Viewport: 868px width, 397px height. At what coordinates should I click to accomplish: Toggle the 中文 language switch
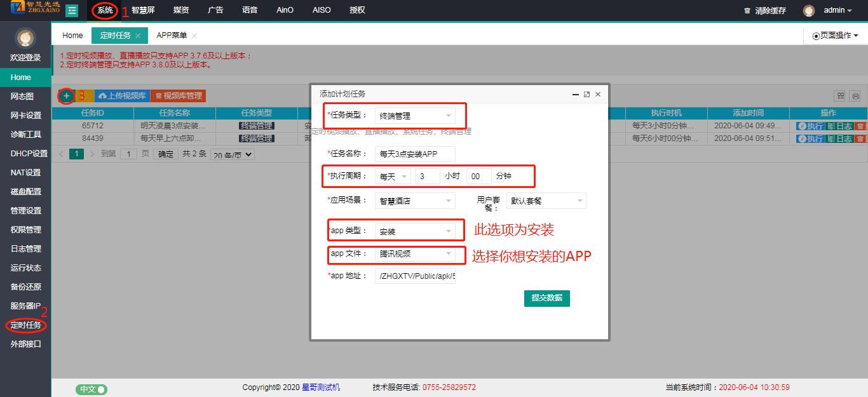tap(92, 389)
